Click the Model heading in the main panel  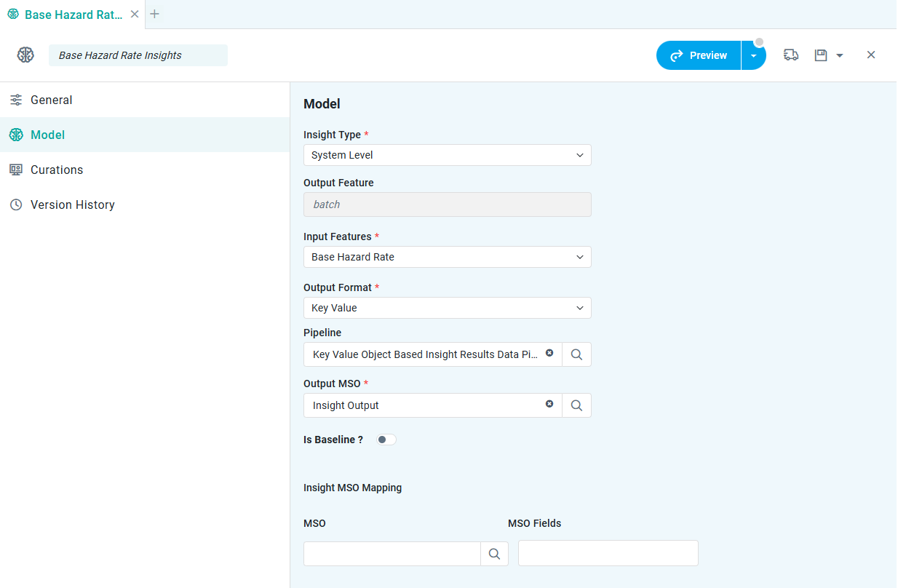coord(322,104)
